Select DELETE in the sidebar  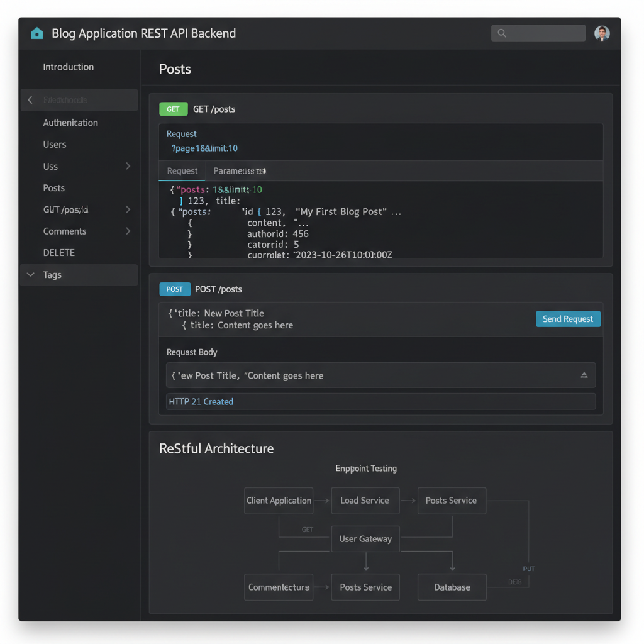pyautogui.click(x=58, y=253)
